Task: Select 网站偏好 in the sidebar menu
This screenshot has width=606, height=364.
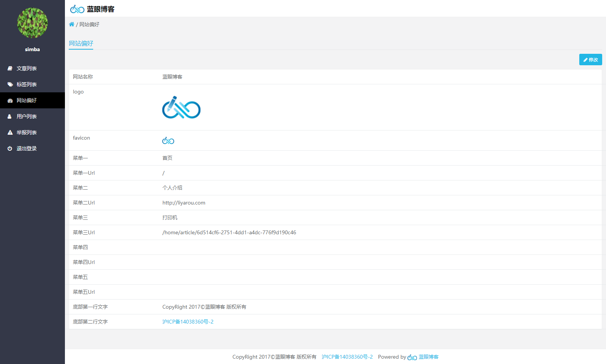Action: (x=32, y=100)
